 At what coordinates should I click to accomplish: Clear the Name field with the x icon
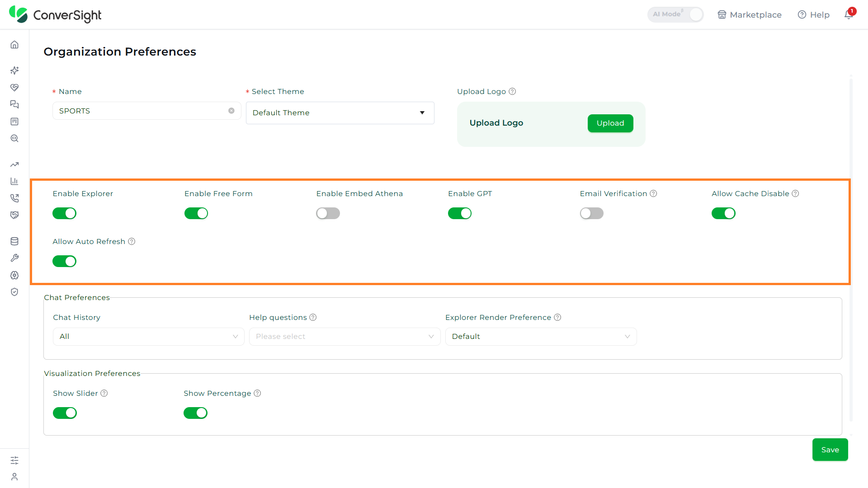coord(231,111)
